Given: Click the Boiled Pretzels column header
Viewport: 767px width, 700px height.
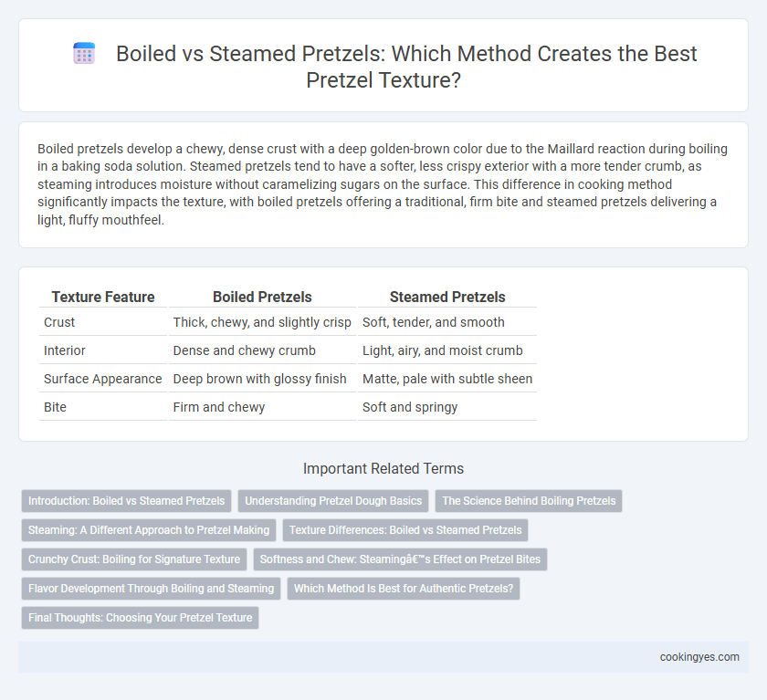Looking at the screenshot, I should coord(262,297).
